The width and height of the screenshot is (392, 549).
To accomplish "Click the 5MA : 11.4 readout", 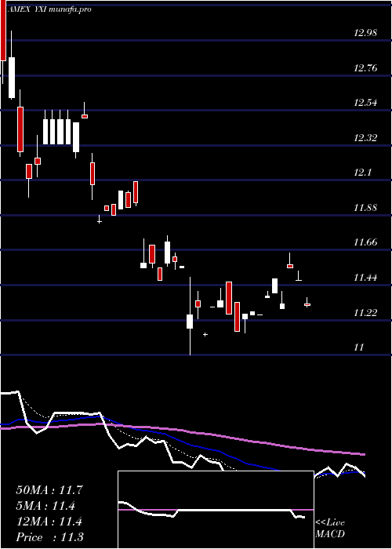I will click(47, 506).
